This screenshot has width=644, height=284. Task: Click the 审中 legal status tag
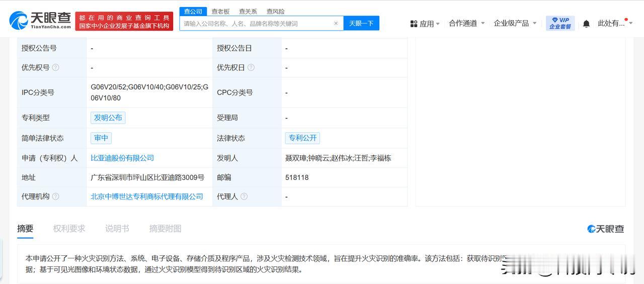[x=101, y=138]
